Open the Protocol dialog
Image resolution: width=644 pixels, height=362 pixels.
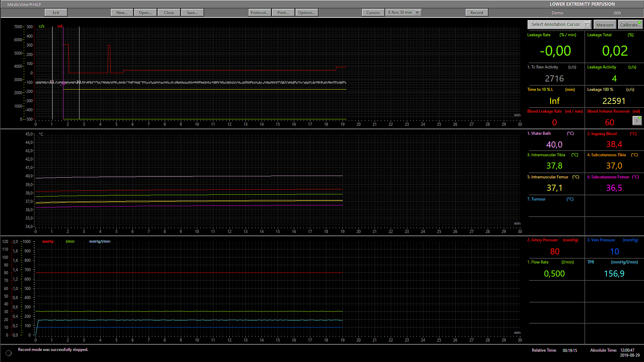[259, 13]
